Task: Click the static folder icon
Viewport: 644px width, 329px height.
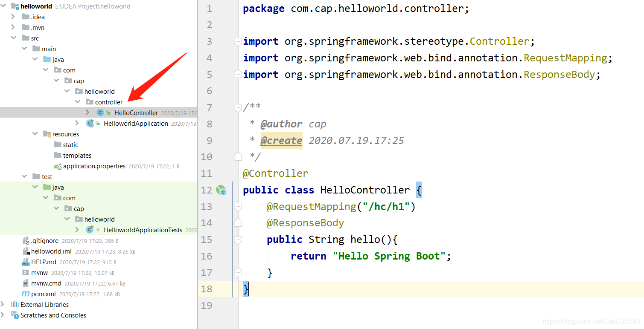Action: coord(58,145)
